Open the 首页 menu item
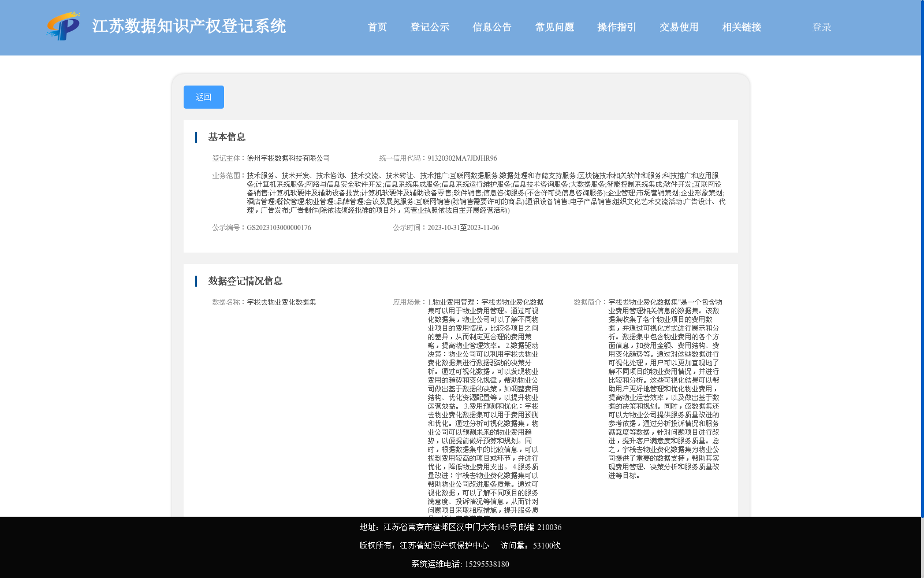The image size is (924, 578). (x=377, y=27)
